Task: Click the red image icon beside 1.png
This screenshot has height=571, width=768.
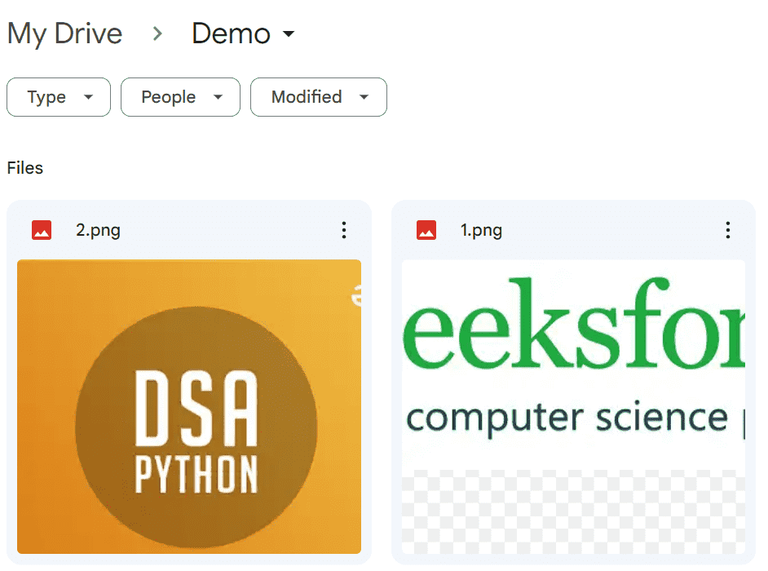Action: pos(426,230)
